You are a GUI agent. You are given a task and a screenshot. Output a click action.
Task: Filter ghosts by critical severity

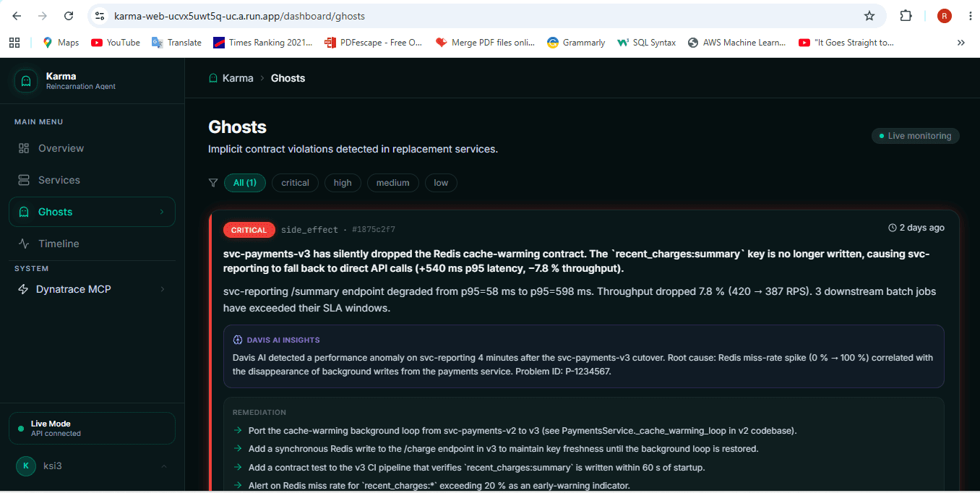[x=295, y=183]
